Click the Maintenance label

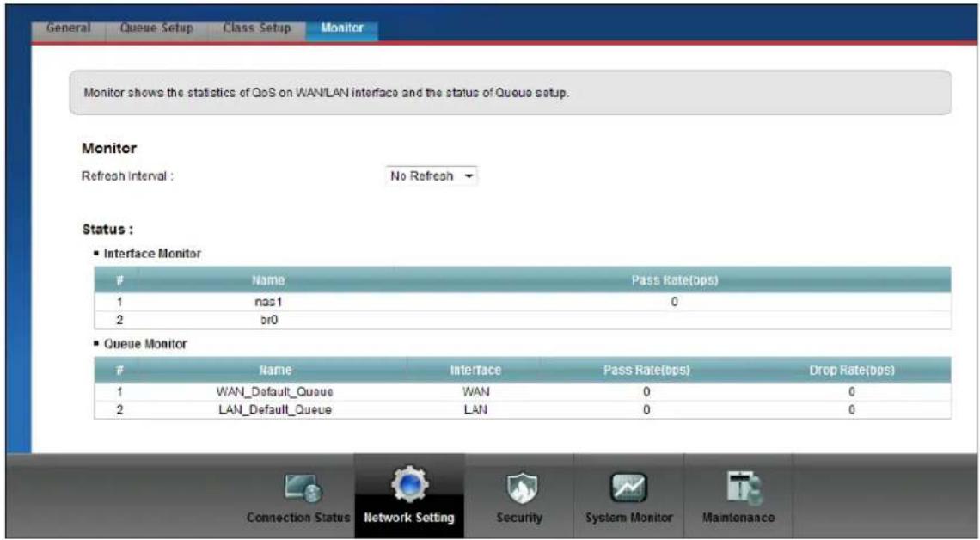point(738,518)
